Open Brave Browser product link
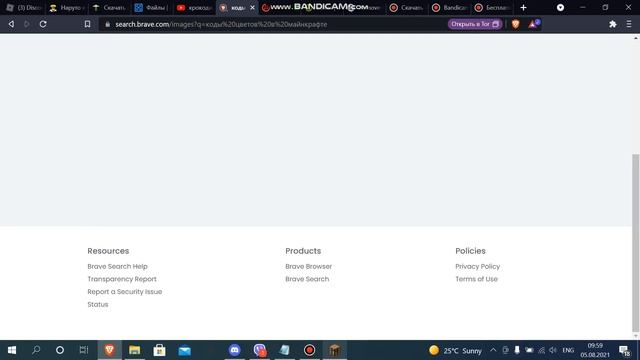Viewport: 640px width, 360px height. (x=309, y=266)
